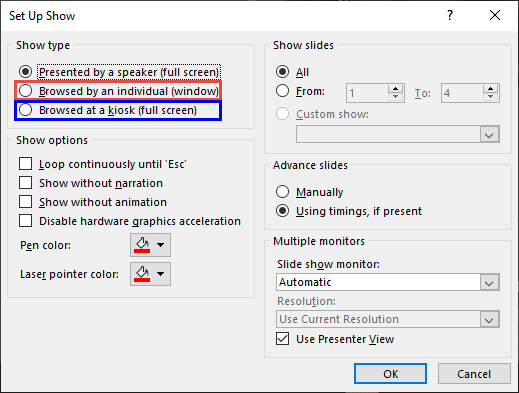Viewport: 519px width, 393px height.
Task: Click the Pen color label
Action: point(45,245)
